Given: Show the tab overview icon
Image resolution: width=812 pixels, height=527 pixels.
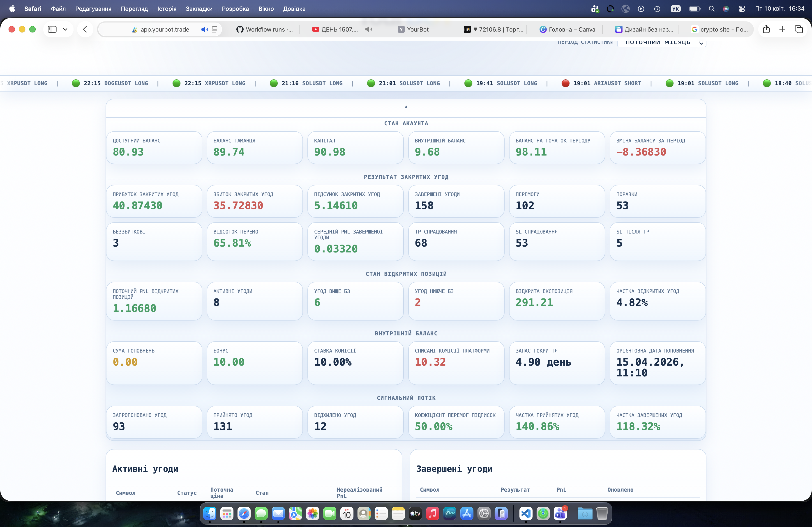Looking at the screenshot, I should pyautogui.click(x=799, y=29).
